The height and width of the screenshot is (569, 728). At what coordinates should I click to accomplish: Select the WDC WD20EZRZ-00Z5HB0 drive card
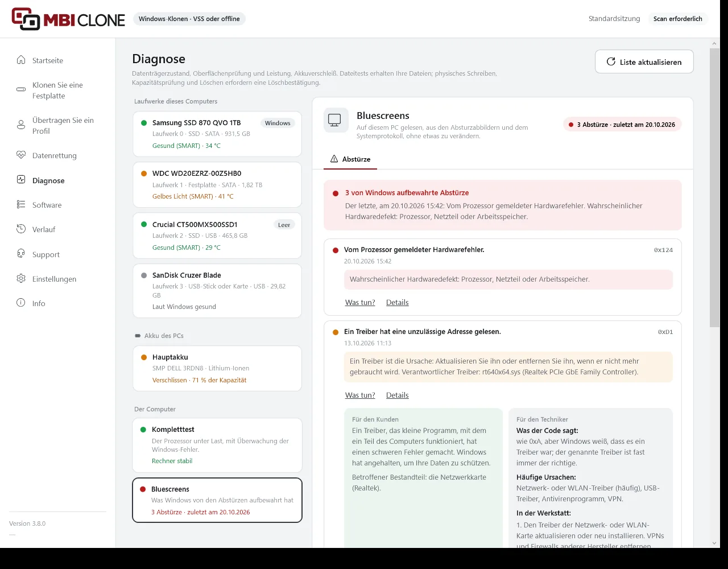pos(217,185)
